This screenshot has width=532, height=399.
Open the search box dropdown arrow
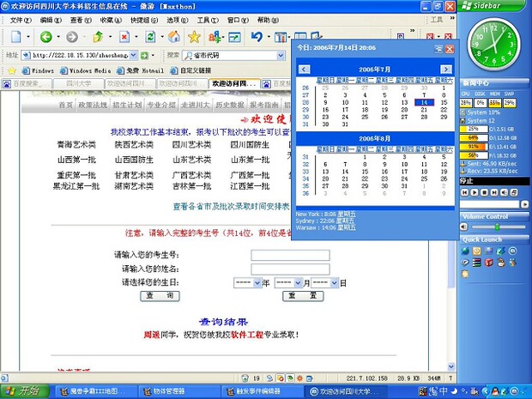(x=281, y=55)
